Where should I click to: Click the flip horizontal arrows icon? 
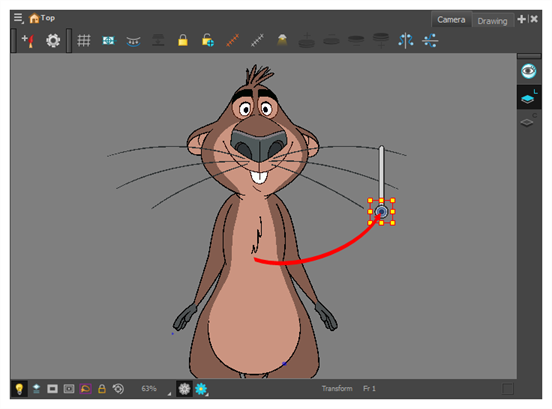[406, 40]
